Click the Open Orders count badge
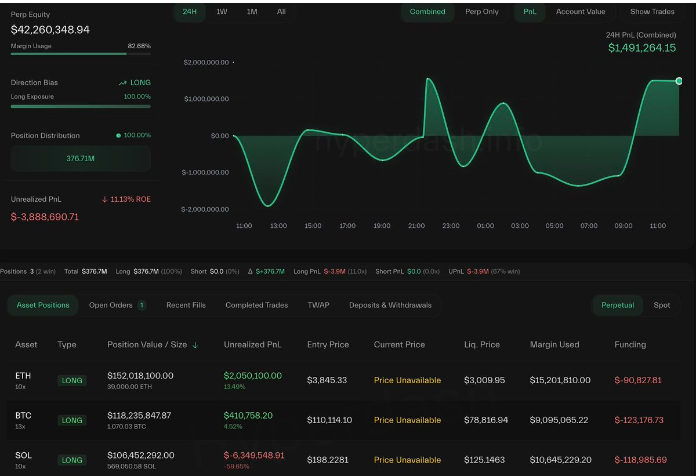 [x=141, y=305]
